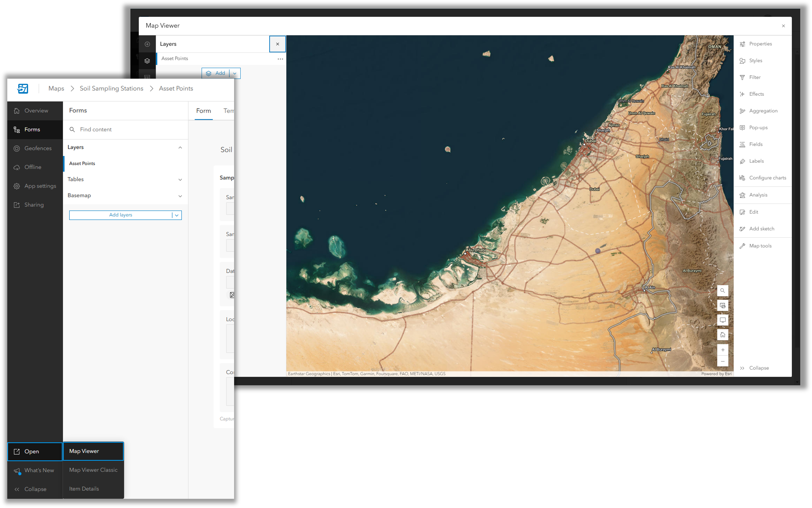Open the Fields panel
This screenshot has height=508, width=812.
pos(756,144)
